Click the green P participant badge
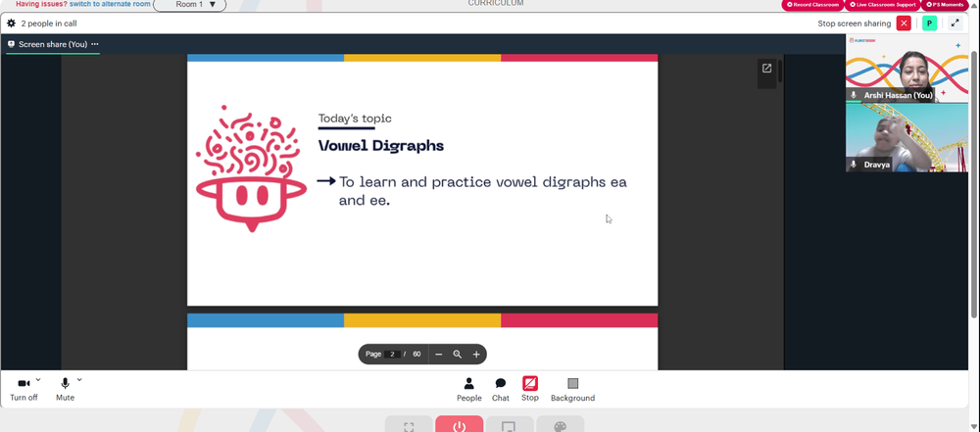 929,24
